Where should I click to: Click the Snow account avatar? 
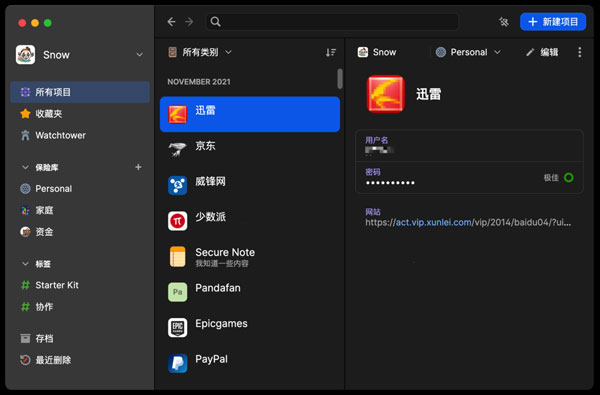(26, 55)
